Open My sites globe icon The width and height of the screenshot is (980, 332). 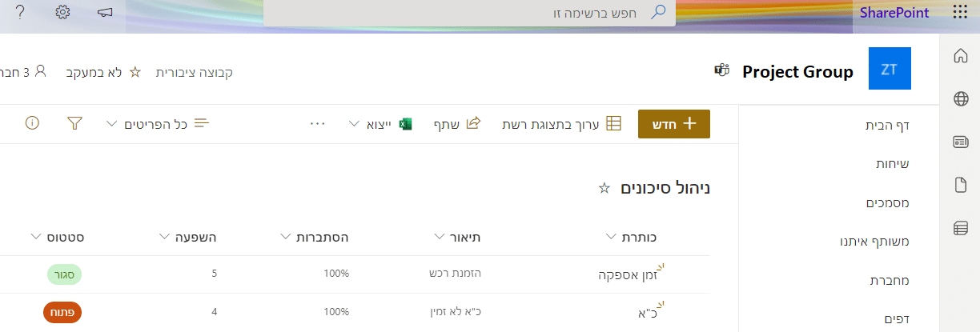coord(961,99)
